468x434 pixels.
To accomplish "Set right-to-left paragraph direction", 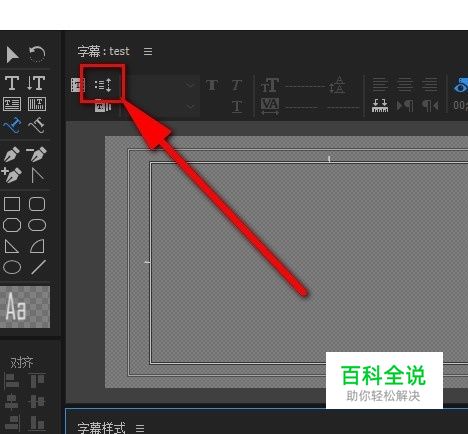I will pyautogui.click(x=430, y=106).
